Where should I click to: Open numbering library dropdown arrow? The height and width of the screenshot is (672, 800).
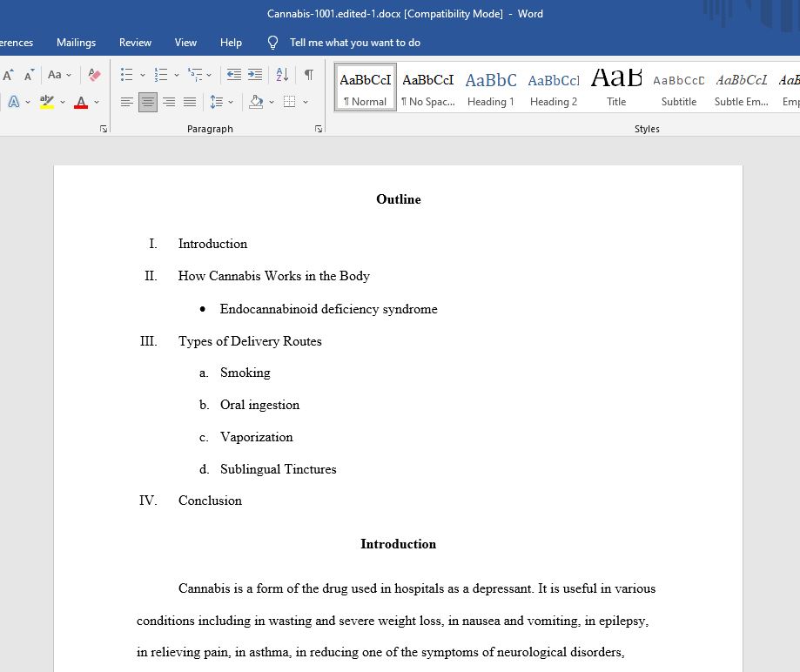[x=177, y=75]
